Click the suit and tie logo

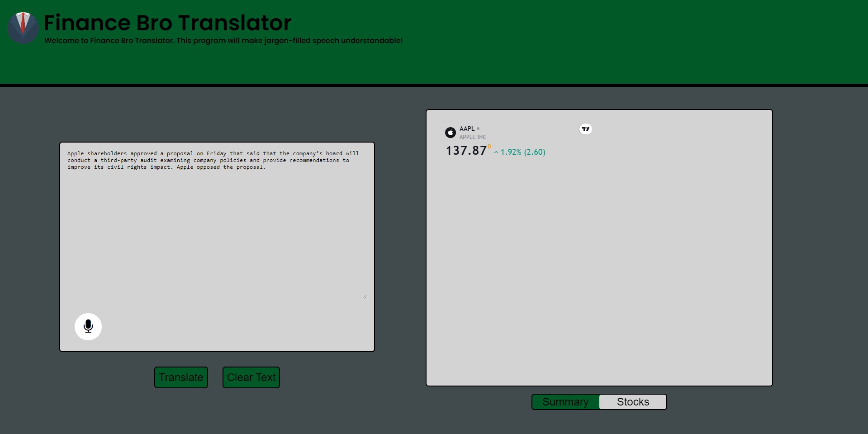23,28
